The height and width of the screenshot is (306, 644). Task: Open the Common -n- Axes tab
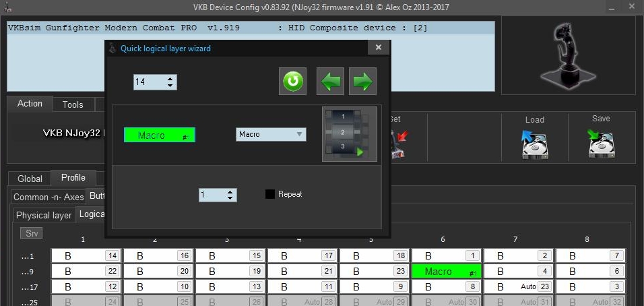(x=49, y=197)
